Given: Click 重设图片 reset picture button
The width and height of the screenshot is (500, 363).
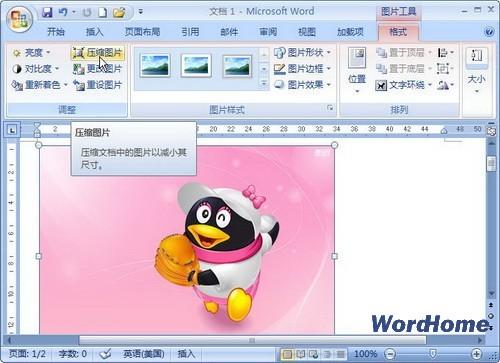Looking at the screenshot, I should pyautogui.click(x=98, y=85).
